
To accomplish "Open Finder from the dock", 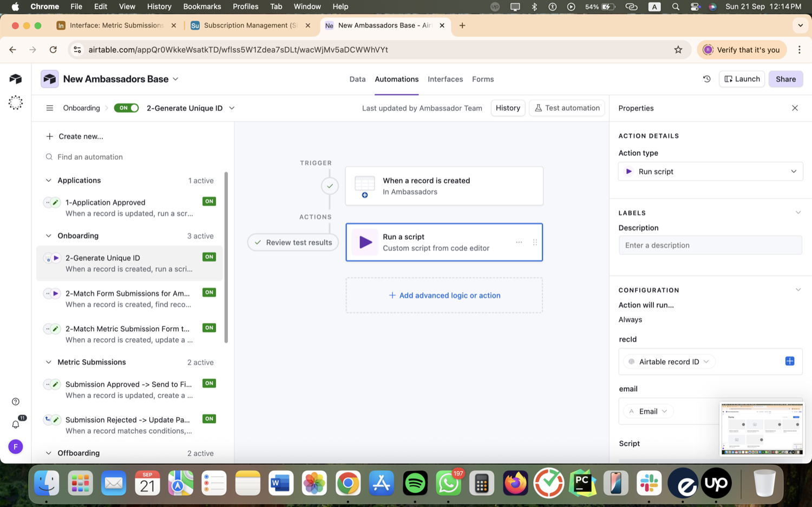I will 47,483.
